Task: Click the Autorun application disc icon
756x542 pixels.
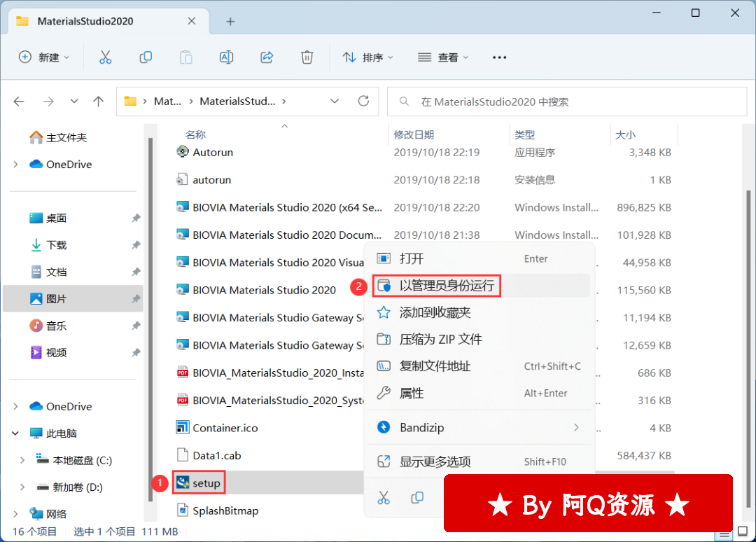Action: coord(182,152)
